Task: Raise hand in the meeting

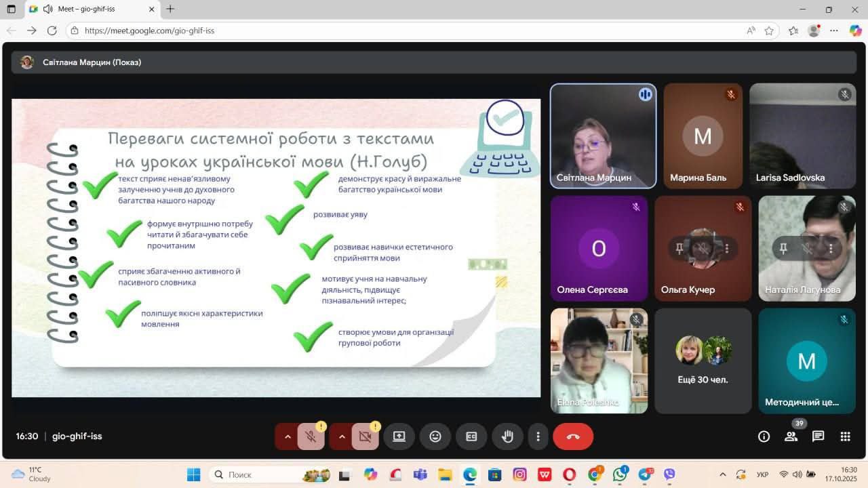Action: tap(507, 436)
